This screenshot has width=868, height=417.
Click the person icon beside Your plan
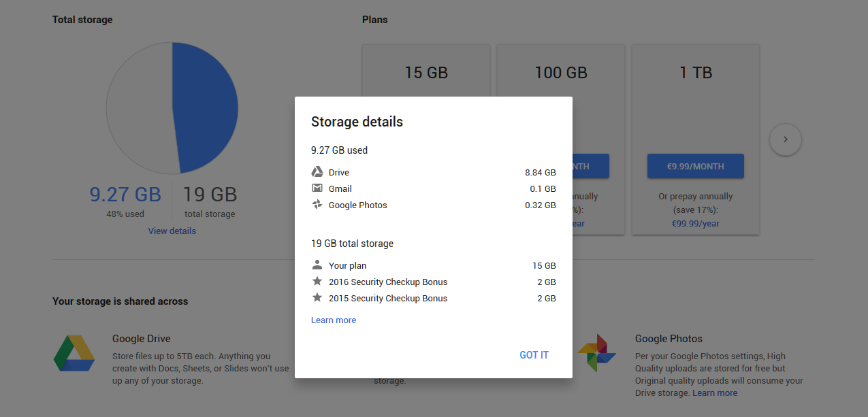317,265
